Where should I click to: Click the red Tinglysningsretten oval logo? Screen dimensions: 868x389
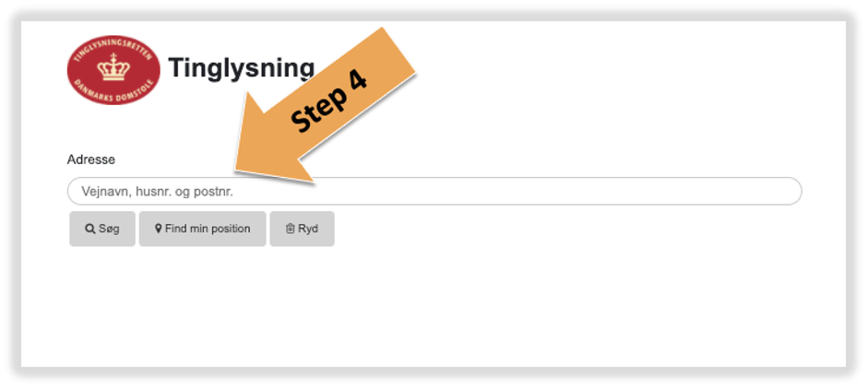click(x=113, y=70)
